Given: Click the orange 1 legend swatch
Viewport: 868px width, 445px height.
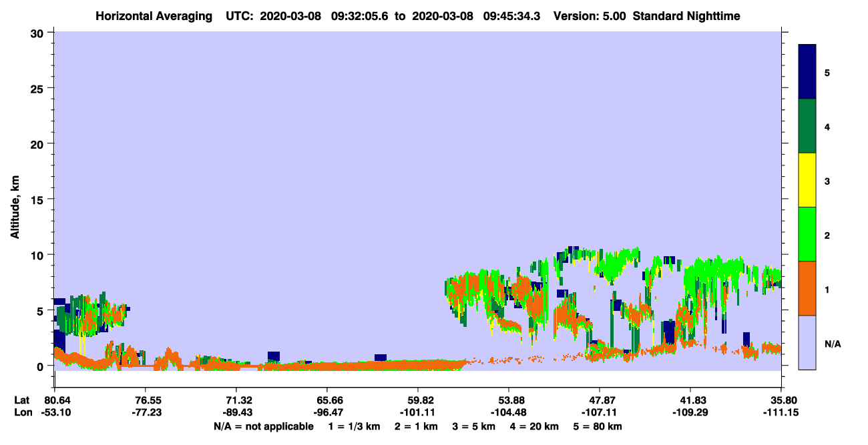Looking at the screenshot, I should point(807,288).
